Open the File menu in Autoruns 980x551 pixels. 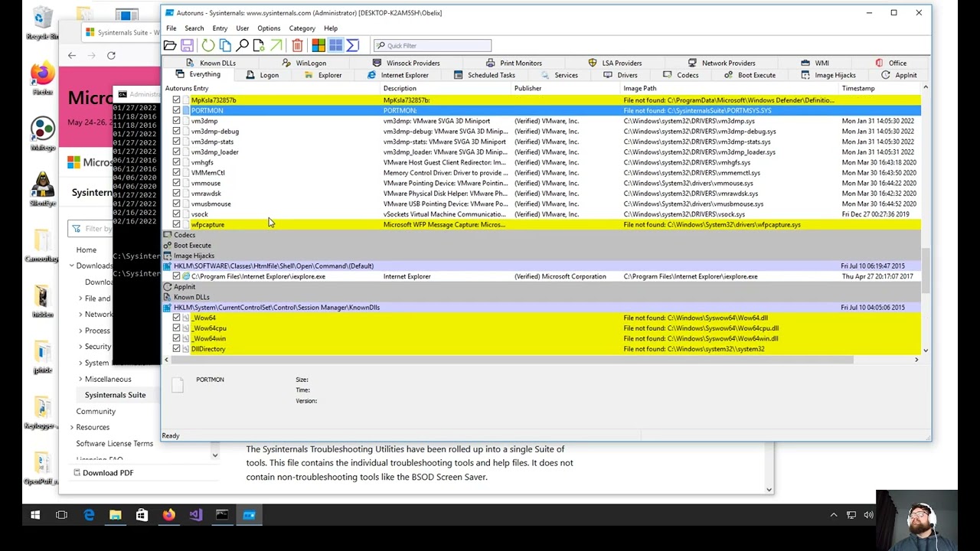pyautogui.click(x=171, y=28)
